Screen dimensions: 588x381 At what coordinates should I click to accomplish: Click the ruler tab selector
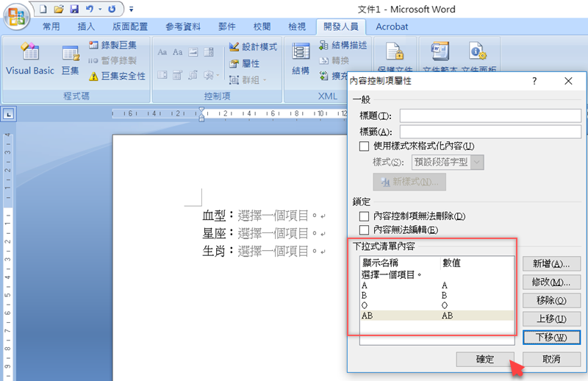pyautogui.click(x=9, y=114)
